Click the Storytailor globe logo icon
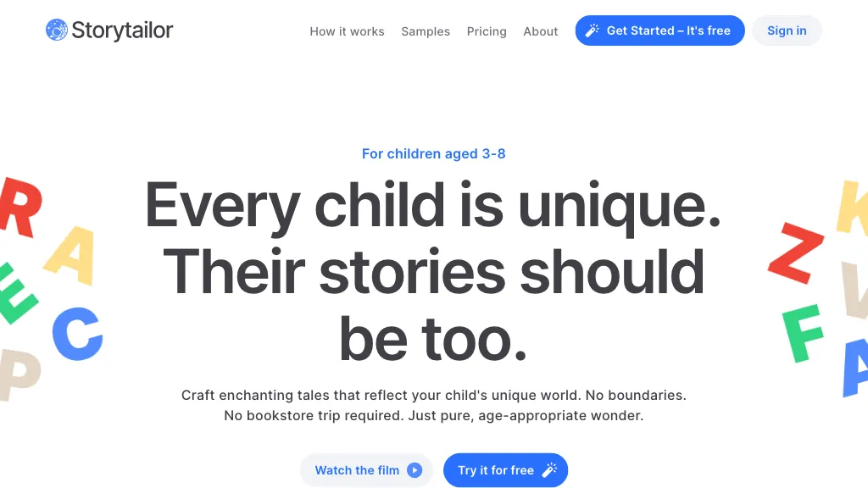The height and width of the screenshot is (488, 868). [57, 30]
